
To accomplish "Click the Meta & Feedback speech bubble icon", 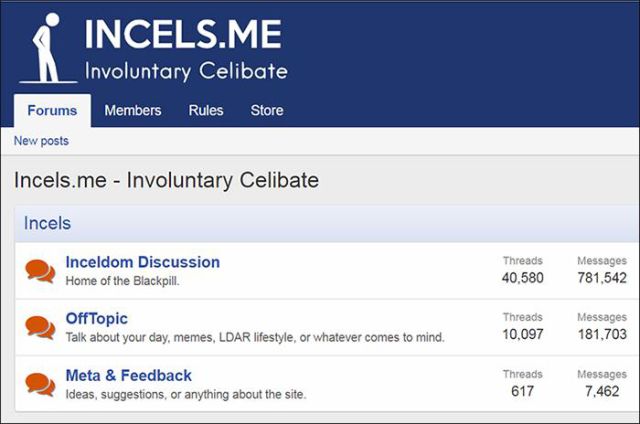I will coord(40,384).
